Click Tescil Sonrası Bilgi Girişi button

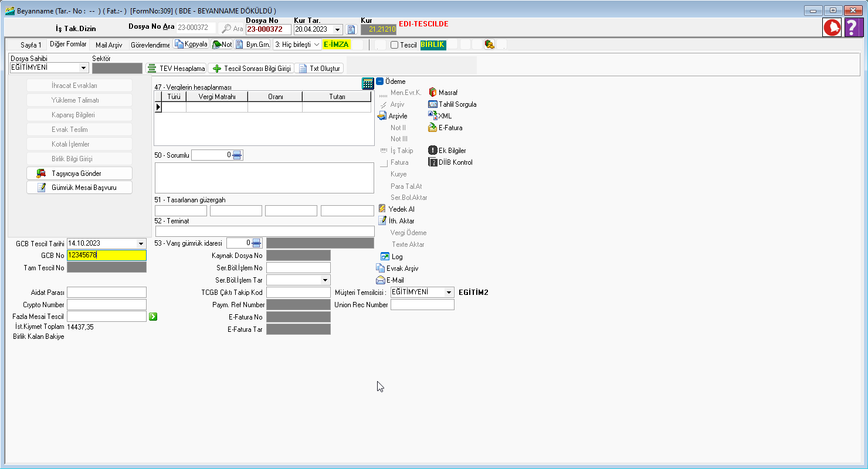(251, 69)
